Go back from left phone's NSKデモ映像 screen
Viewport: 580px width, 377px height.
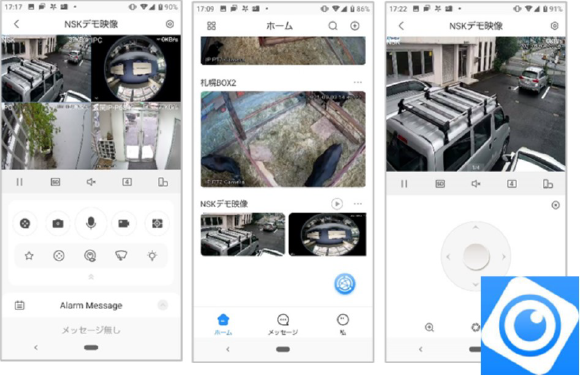(16, 24)
